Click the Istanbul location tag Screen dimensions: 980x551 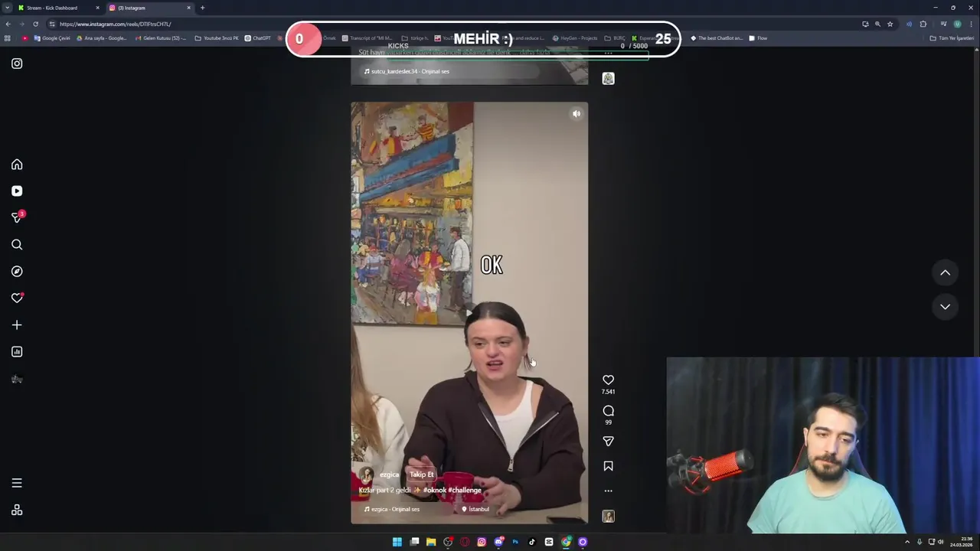coord(475,509)
